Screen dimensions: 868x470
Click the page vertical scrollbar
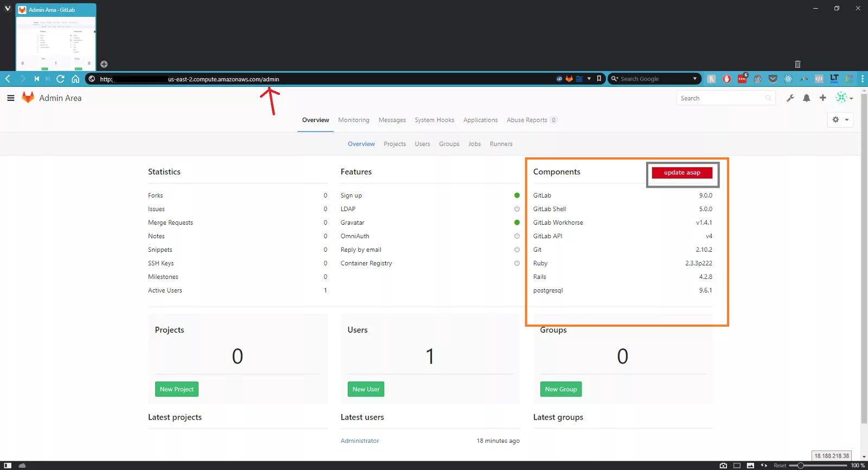coord(864,258)
